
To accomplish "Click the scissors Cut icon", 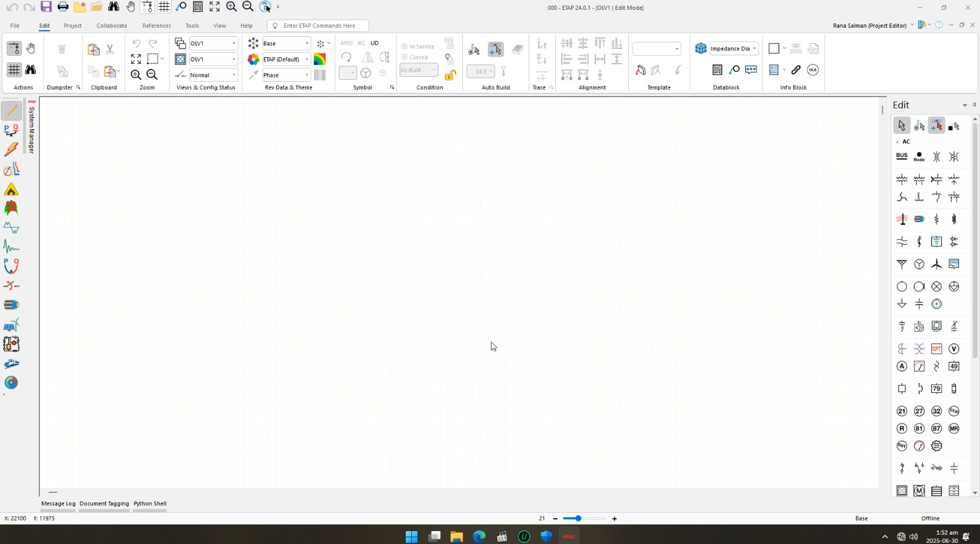I will (x=110, y=49).
